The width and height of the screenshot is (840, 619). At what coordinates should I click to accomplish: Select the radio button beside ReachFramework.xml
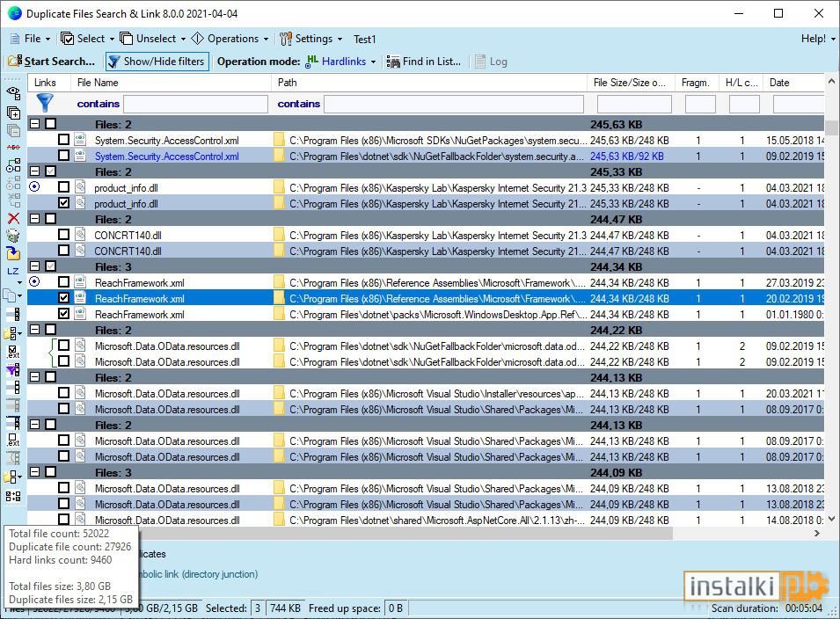pyautogui.click(x=34, y=281)
